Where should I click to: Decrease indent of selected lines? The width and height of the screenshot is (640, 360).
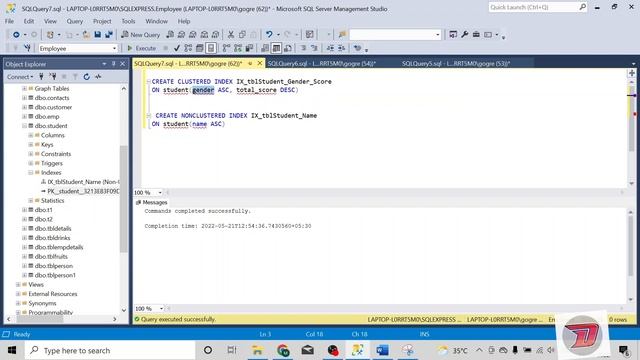point(330,48)
